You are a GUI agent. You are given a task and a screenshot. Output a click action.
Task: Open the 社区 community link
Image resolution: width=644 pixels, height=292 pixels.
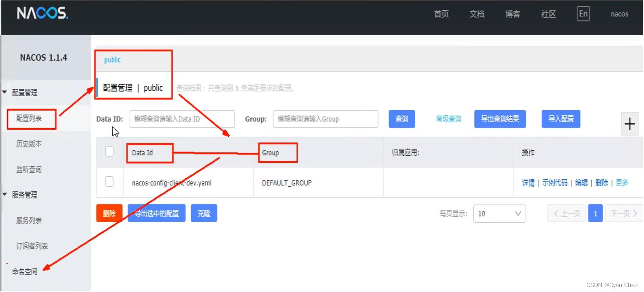(548, 14)
